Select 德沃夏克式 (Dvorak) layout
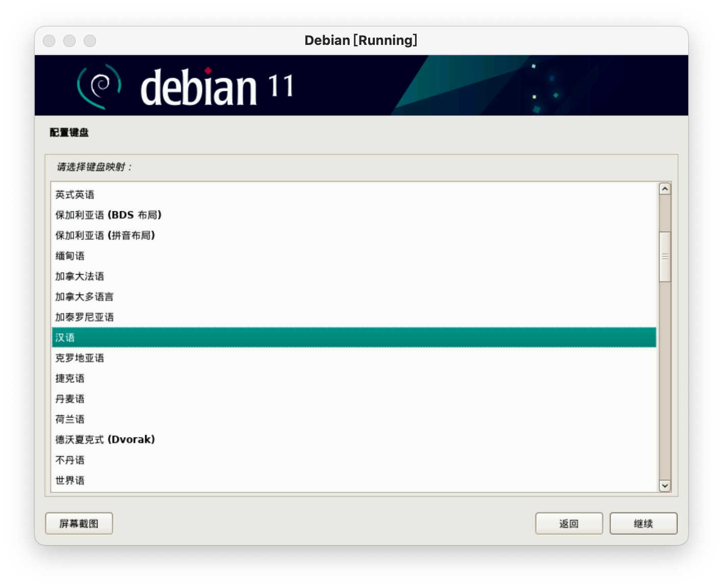The width and height of the screenshot is (723, 588). pyautogui.click(x=354, y=439)
